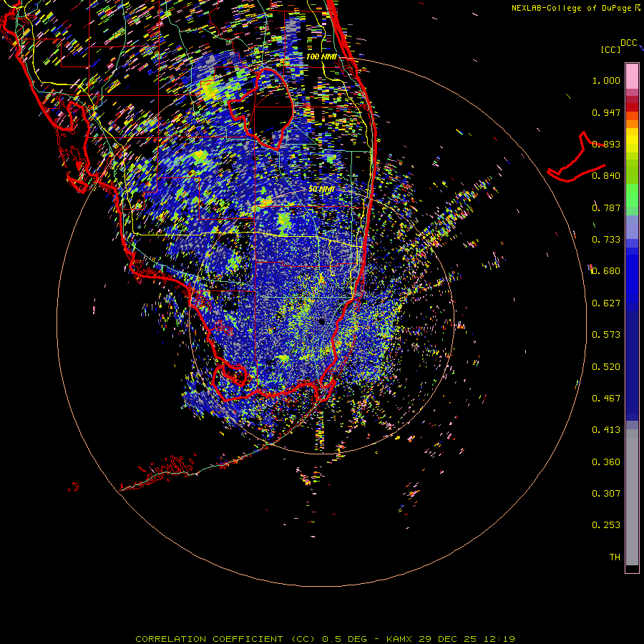
Task: Click the 0.253 scale value
Action: 606,525
